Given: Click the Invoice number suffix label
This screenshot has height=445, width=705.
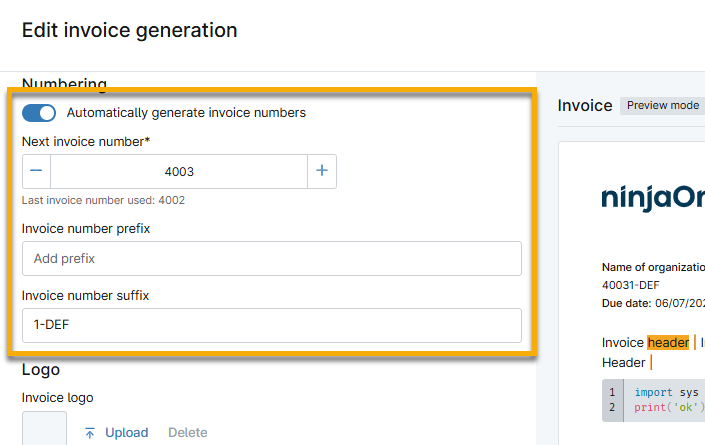Looking at the screenshot, I should tap(85, 295).
